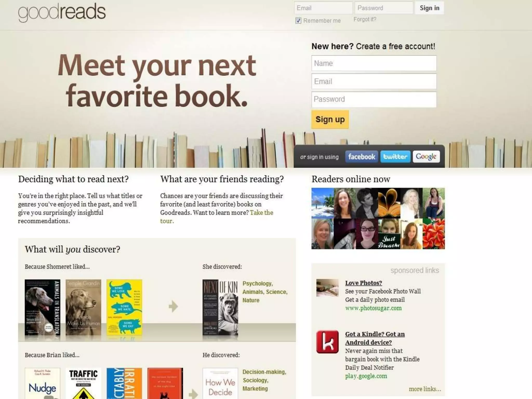
Task: Open the Psychology genre link
Action: pyautogui.click(x=257, y=283)
